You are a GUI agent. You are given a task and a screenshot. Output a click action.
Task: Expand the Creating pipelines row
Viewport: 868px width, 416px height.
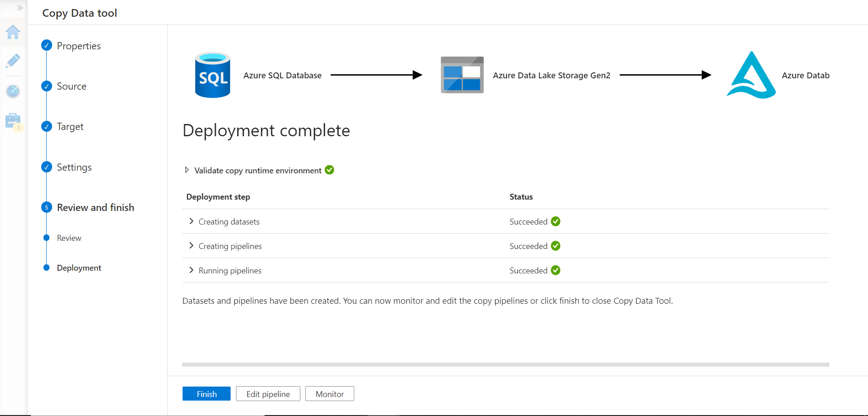[192, 246]
